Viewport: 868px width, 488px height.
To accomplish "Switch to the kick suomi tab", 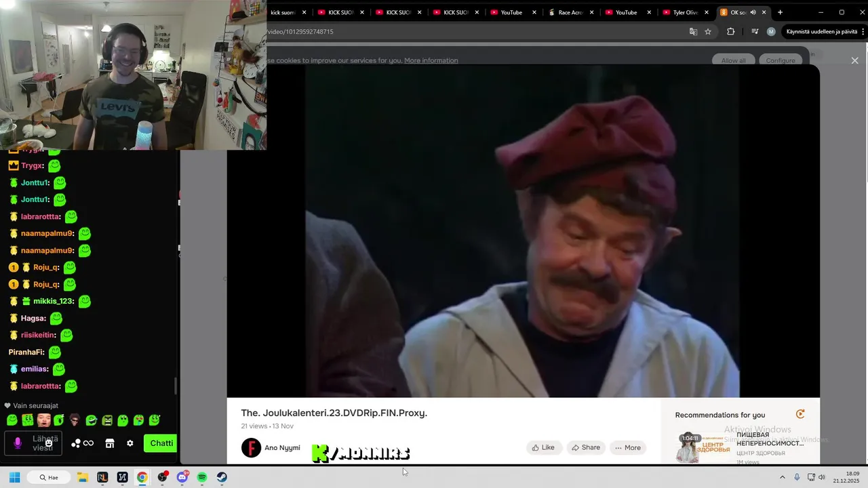I will coord(283,12).
